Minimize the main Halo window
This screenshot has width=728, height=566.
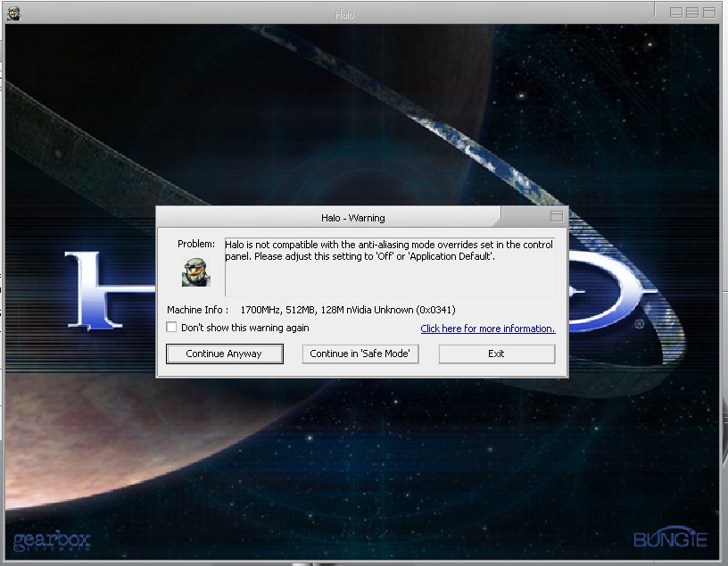coord(676,12)
